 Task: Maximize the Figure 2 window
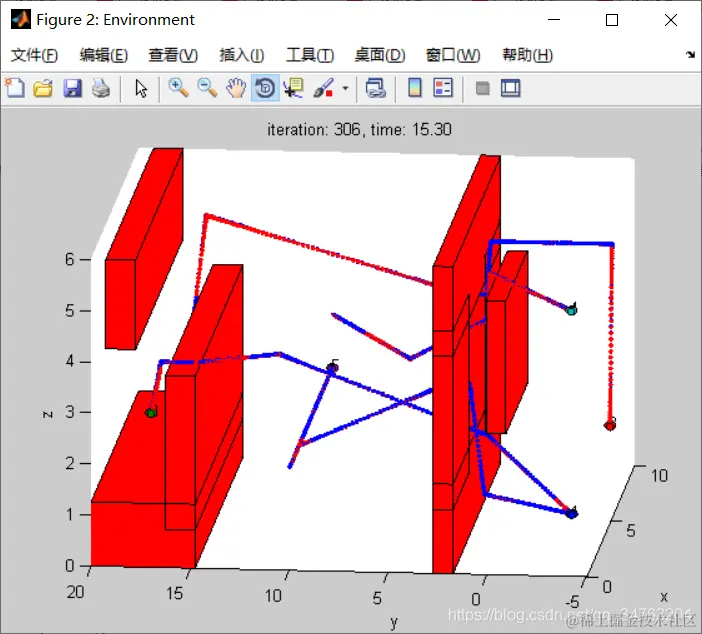point(612,20)
